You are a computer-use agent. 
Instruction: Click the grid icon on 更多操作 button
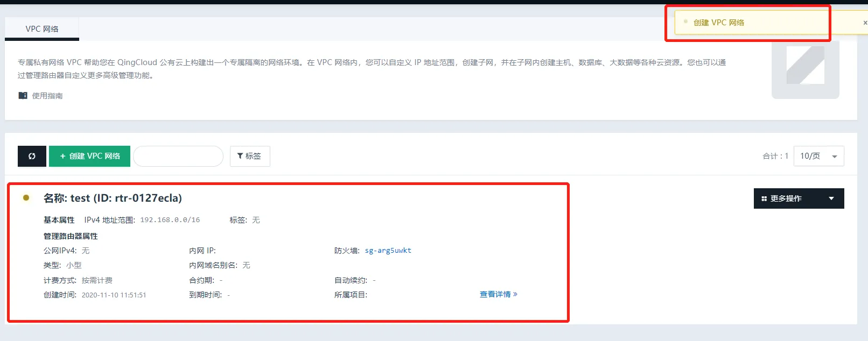click(x=764, y=198)
